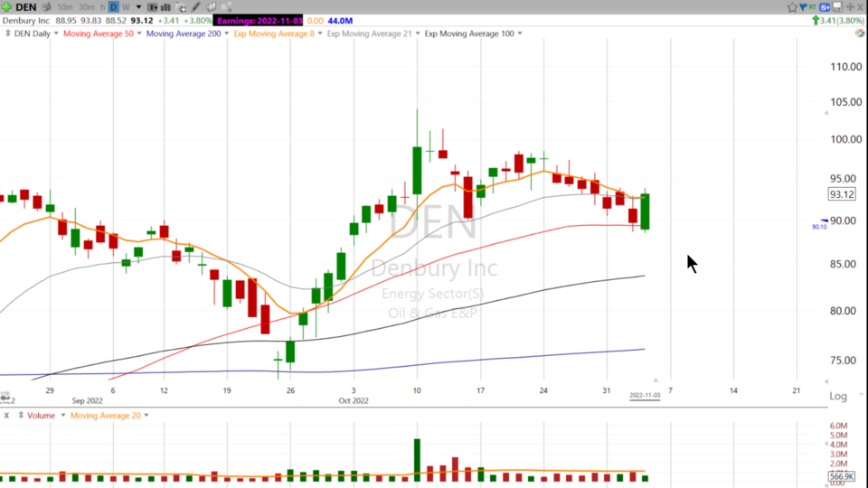Viewport: 868px width, 488px height.
Task: Click the small up-arrow near date axis end
Action: coord(656,380)
